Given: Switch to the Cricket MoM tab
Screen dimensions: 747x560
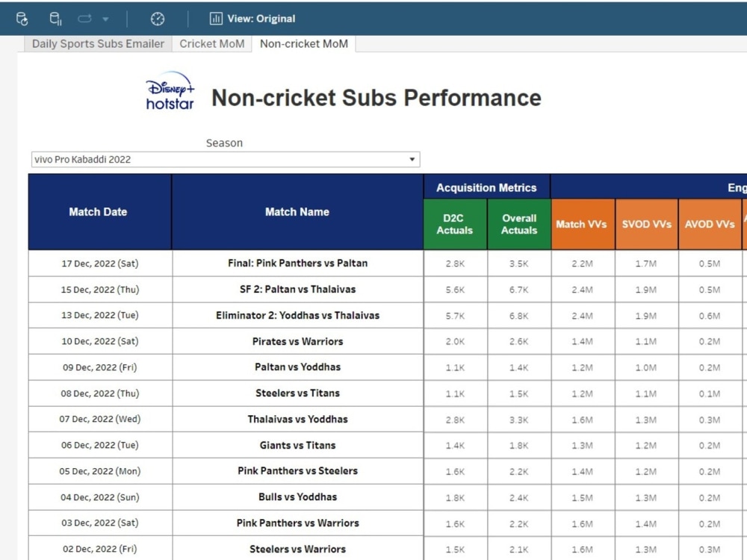Looking at the screenshot, I should (x=212, y=43).
